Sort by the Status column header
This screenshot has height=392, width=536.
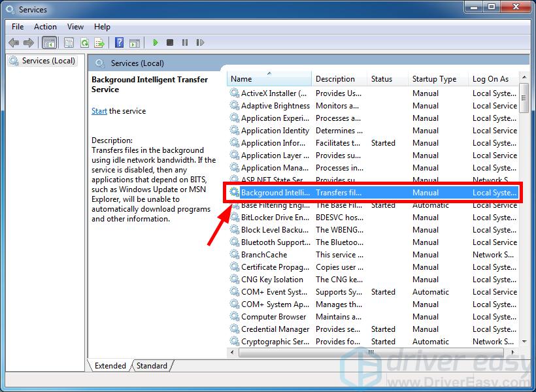coord(388,79)
